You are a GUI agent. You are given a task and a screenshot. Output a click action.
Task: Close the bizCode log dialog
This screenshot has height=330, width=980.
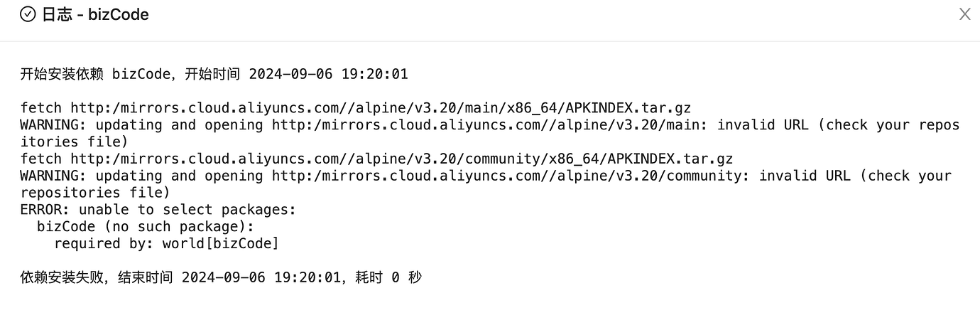964,14
